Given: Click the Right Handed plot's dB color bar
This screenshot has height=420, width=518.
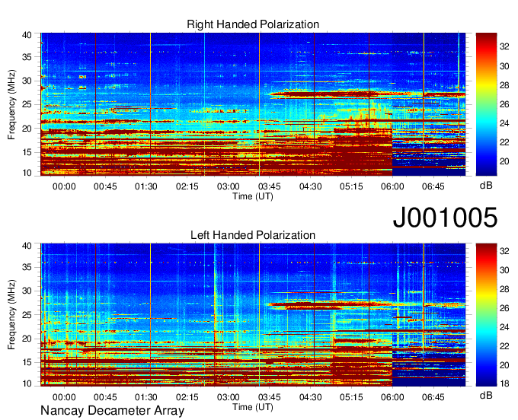Looking at the screenshot, I should point(486,104).
